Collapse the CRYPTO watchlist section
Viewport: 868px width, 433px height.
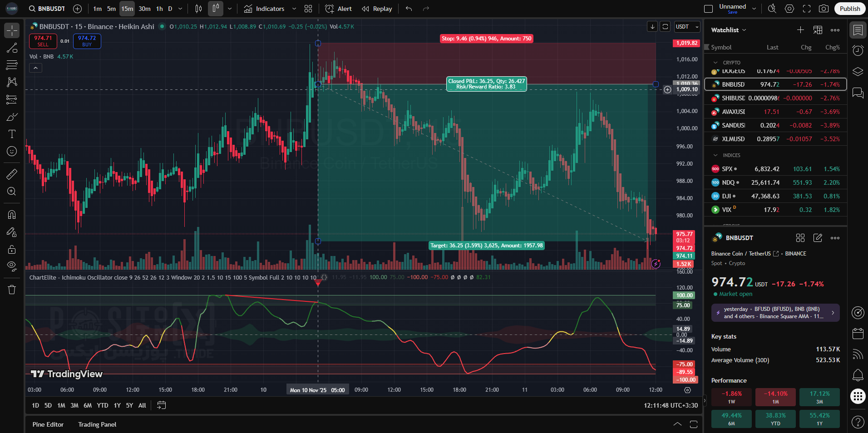tap(716, 63)
